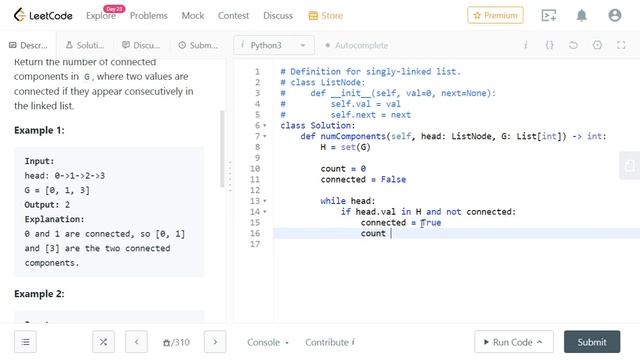Go to the previous problem
The height and width of the screenshot is (360, 640).
click(136, 342)
